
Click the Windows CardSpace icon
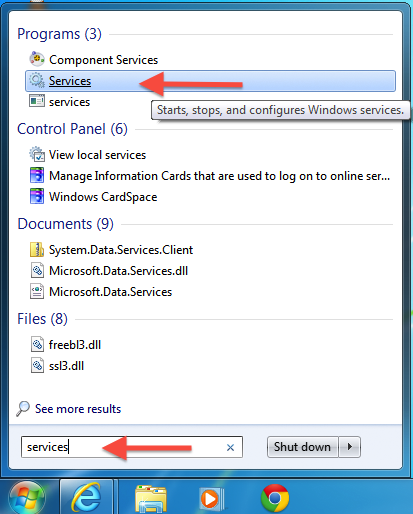click(37, 196)
